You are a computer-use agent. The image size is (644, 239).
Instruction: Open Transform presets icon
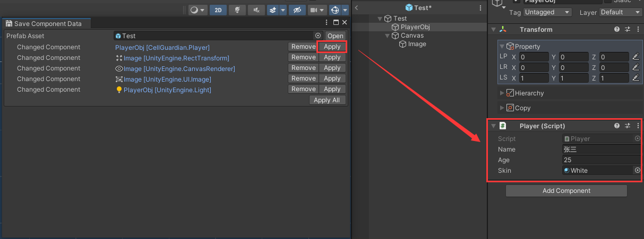coord(627,30)
